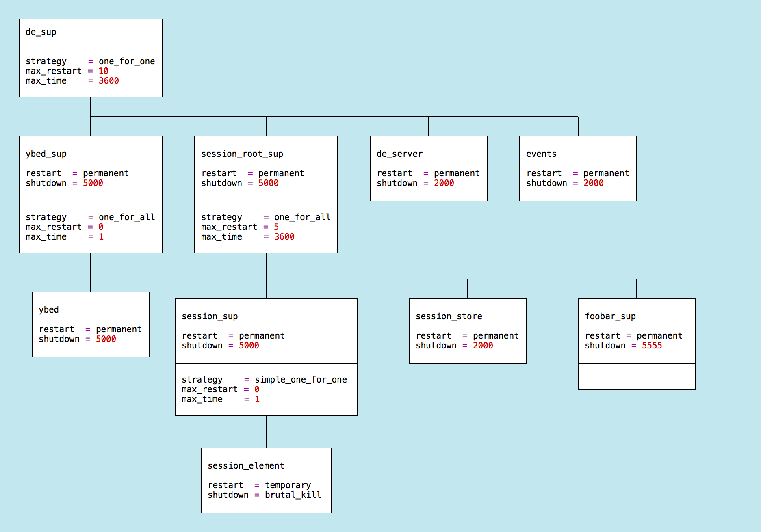761x532 pixels.
Task: Click the temporary restart value
Action: pos(288,485)
